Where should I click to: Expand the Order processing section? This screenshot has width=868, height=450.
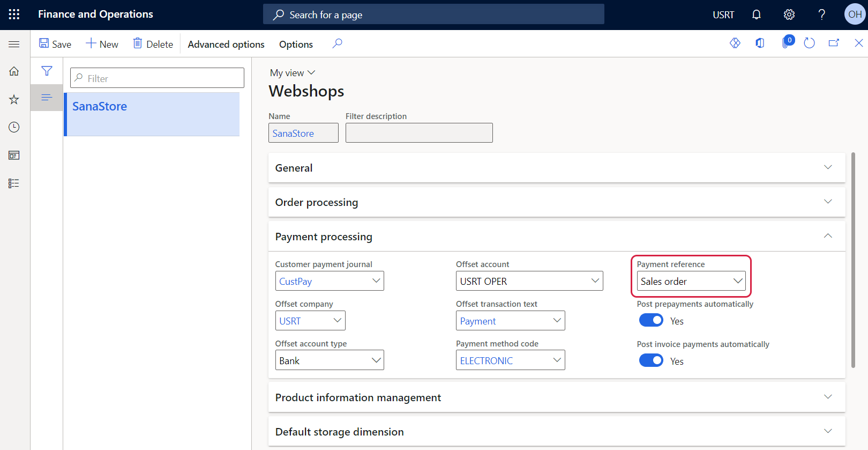(556, 202)
